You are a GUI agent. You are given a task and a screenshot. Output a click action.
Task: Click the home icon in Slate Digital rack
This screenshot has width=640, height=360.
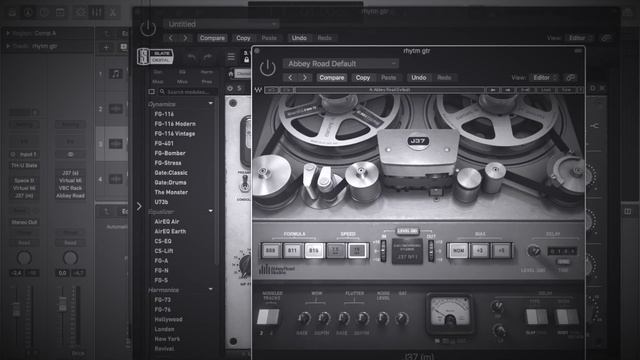(231, 74)
